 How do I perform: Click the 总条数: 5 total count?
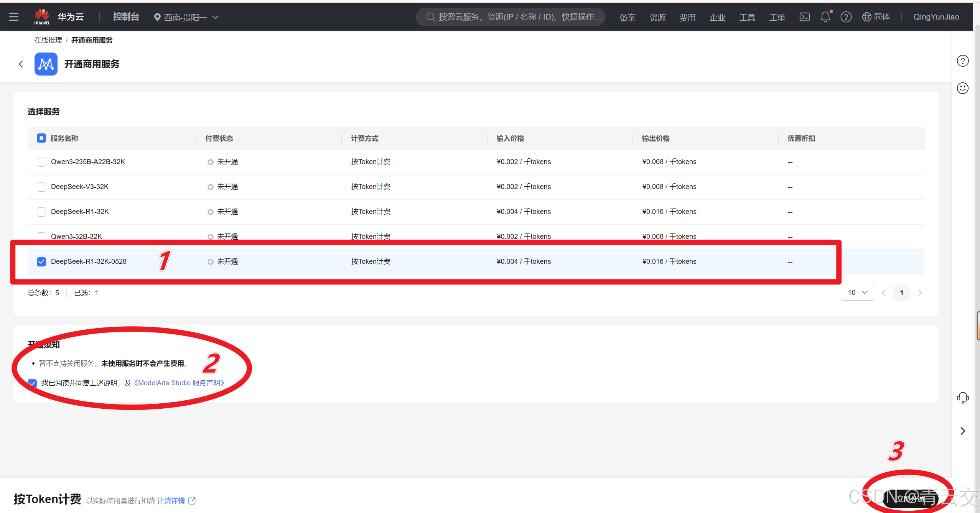(43, 293)
